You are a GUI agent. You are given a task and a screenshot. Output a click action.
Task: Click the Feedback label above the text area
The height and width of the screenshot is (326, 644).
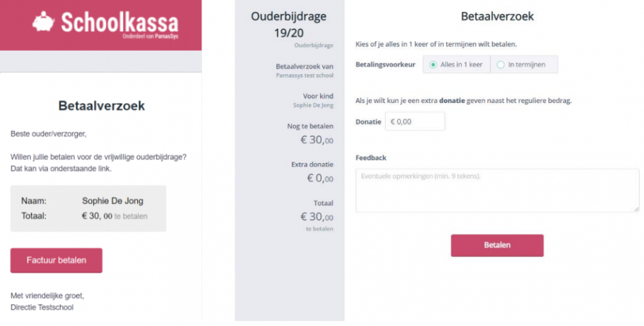[x=370, y=158]
